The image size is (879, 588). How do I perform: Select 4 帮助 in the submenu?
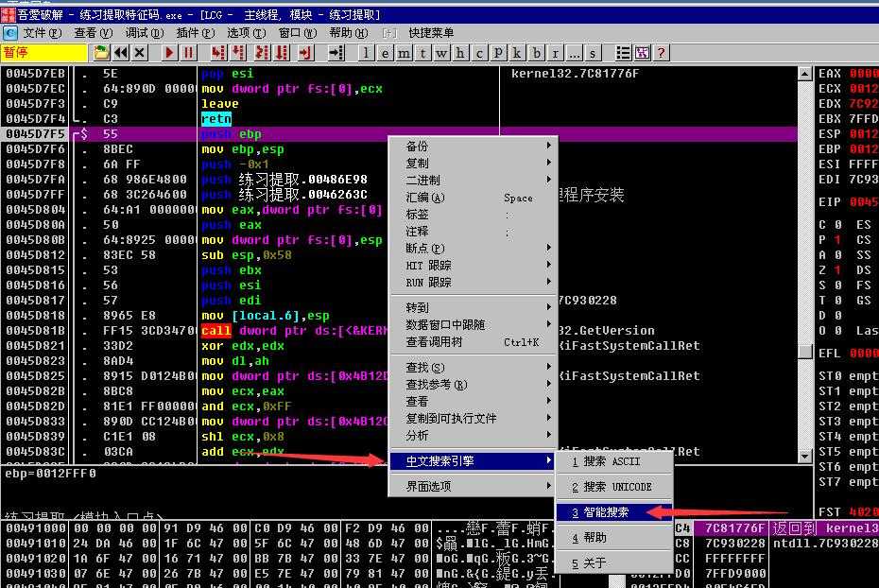click(614, 538)
